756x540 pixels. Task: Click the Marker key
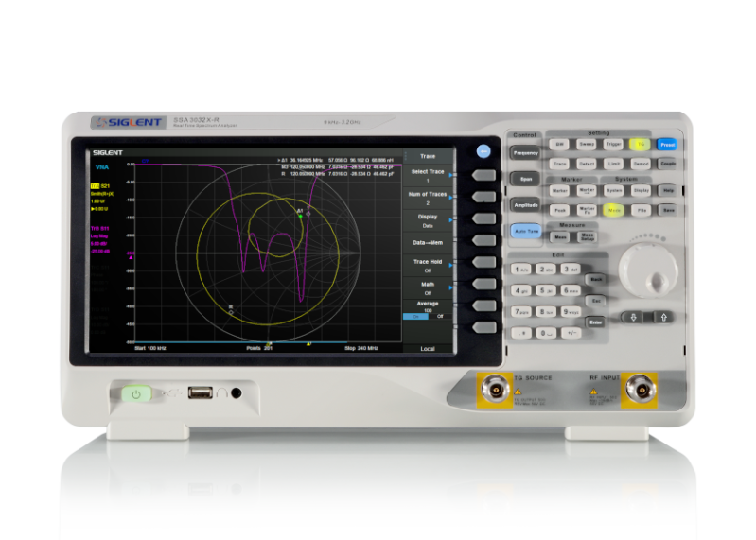click(559, 191)
